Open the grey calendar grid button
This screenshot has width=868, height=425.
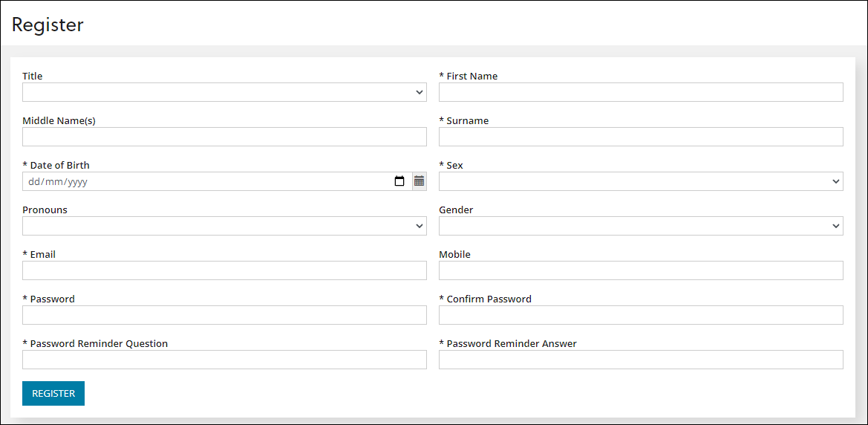point(419,181)
